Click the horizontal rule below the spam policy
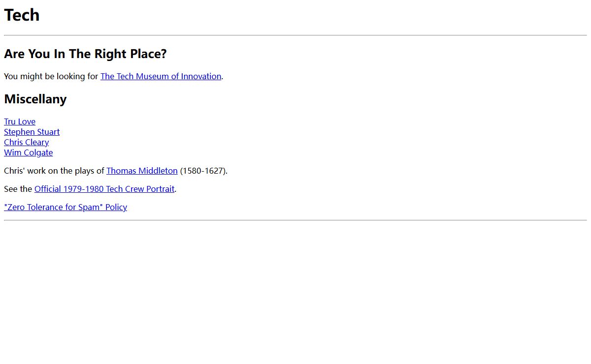This screenshot has width=591, height=364. click(295, 220)
